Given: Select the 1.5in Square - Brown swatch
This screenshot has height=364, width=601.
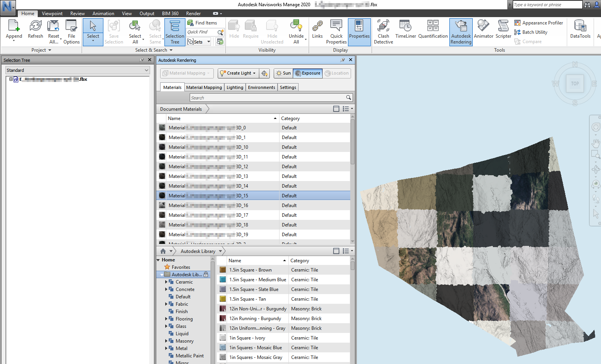Looking at the screenshot, I should [223, 270].
